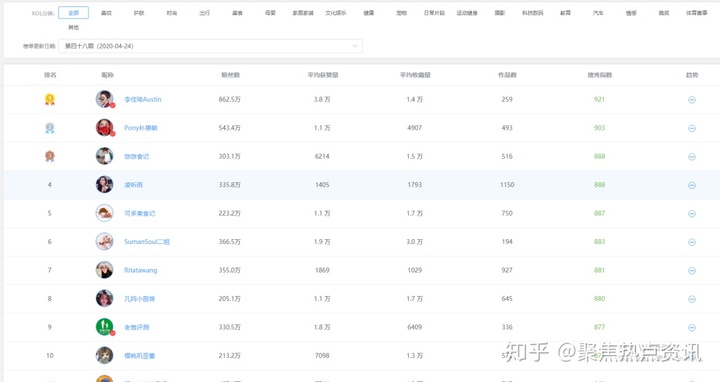The height and width of the screenshot is (382, 720).
Task: Select the 母婴 category filter
Action: pyautogui.click(x=270, y=13)
